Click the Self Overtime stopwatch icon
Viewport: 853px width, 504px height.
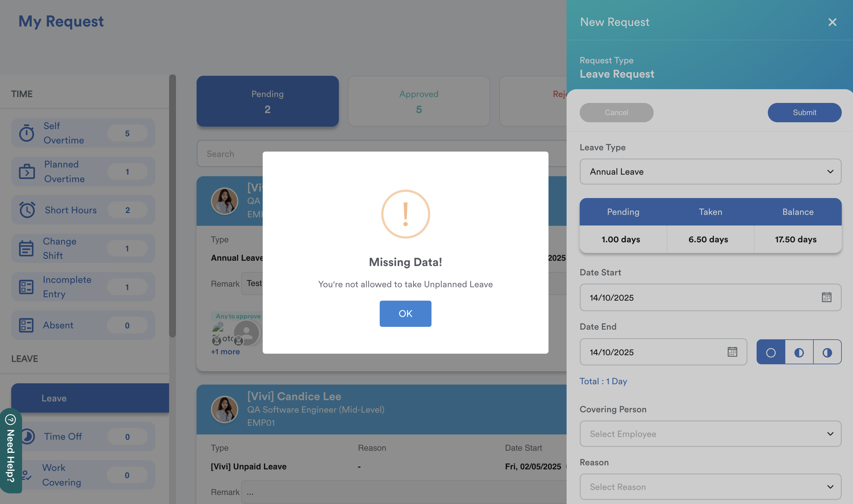pos(27,133)
